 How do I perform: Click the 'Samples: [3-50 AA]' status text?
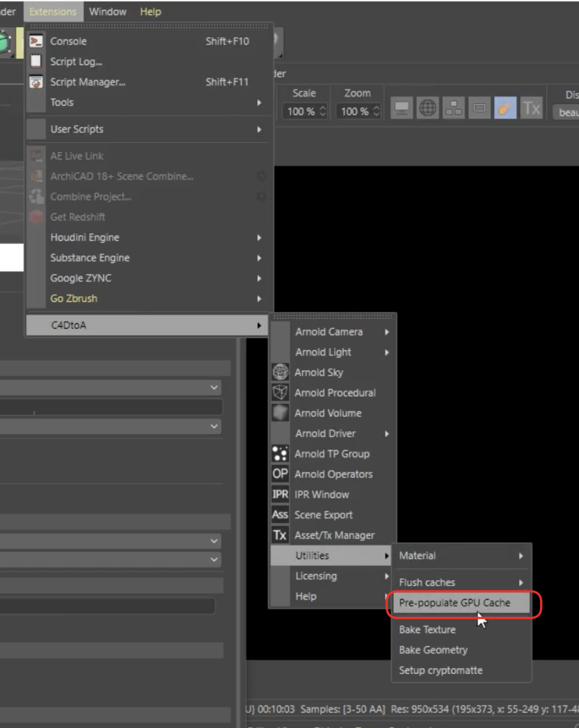(x=343, y=709)
